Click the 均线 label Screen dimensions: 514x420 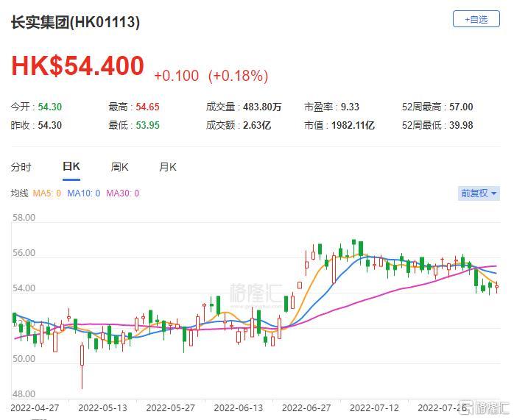(19, 193)
